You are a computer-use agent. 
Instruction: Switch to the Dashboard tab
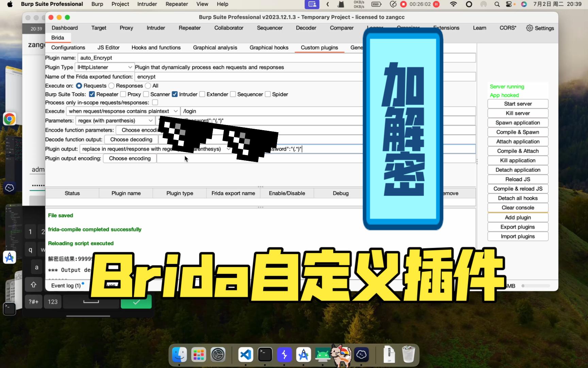click(65, 28)
